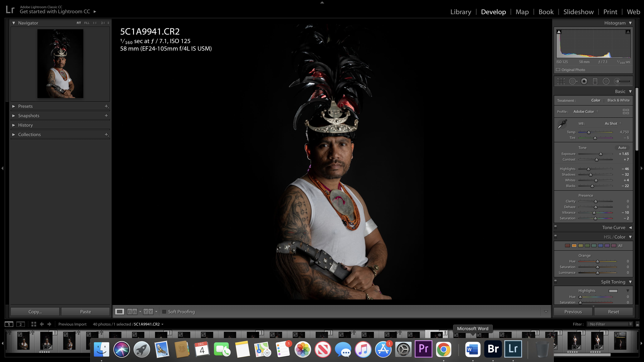The image size is (644, 362).
Task: Pick the White Balance eyedropper tool
Action: click(x=562, y=124)
